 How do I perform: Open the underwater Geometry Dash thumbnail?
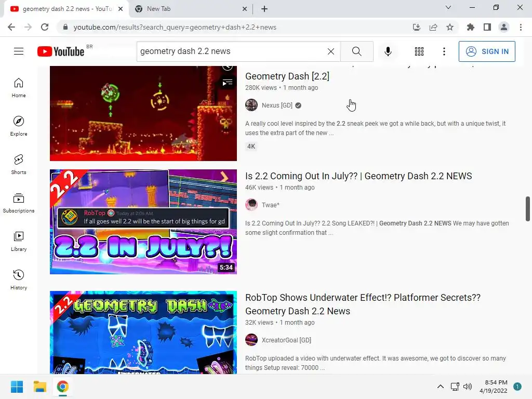143,332
